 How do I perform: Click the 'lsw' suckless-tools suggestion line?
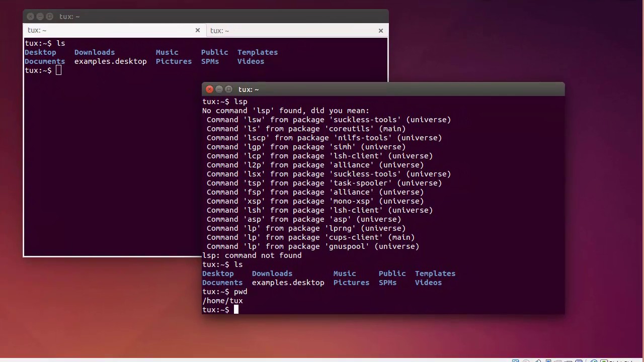pyautogui.click(x=329, y=120)
